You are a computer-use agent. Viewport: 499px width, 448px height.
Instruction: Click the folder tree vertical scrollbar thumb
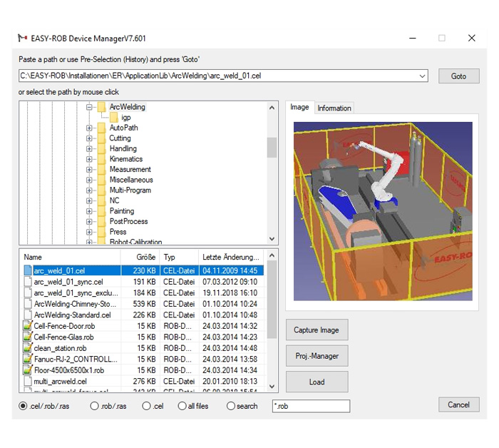click(272, 147)
